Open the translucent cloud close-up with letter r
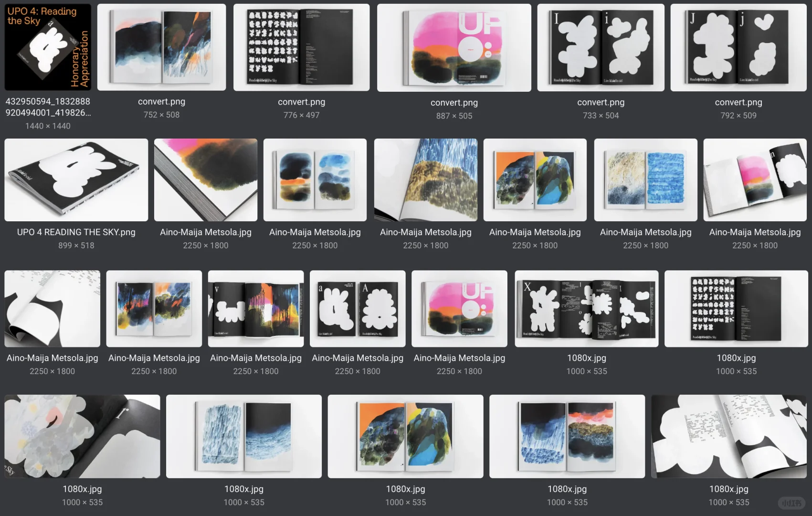Image resolution: width=812 pixels, height=516 pixels. click(82, 436)
